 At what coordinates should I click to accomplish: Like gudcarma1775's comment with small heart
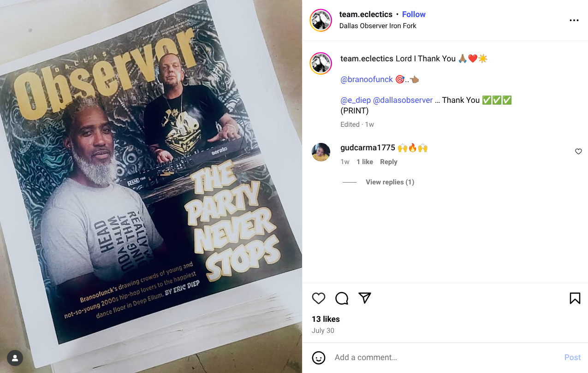click(x=578, y=152)
